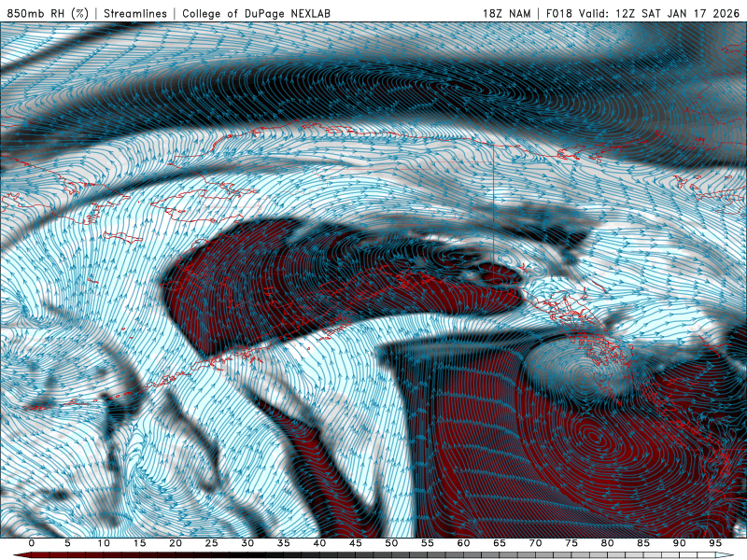Viewport: 747px width, 560px height.
Task: Click the '80' label on the color scale
Action: tap(607, 543)
